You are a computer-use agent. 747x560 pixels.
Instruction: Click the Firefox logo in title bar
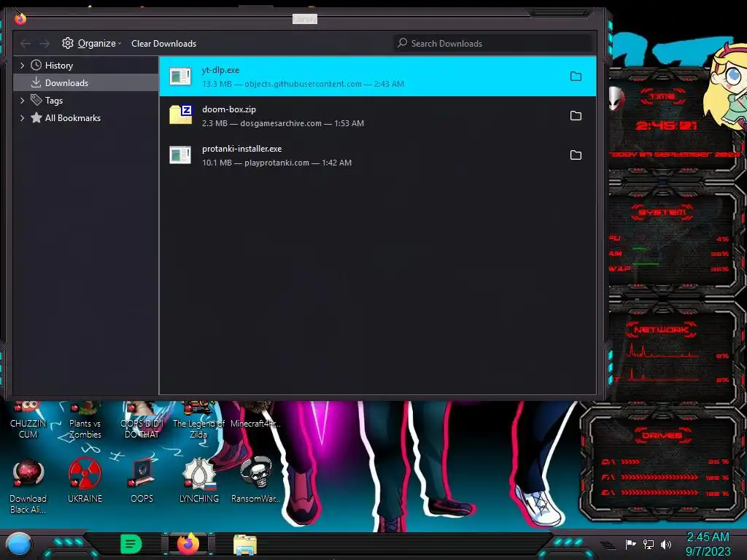(20, 18)
